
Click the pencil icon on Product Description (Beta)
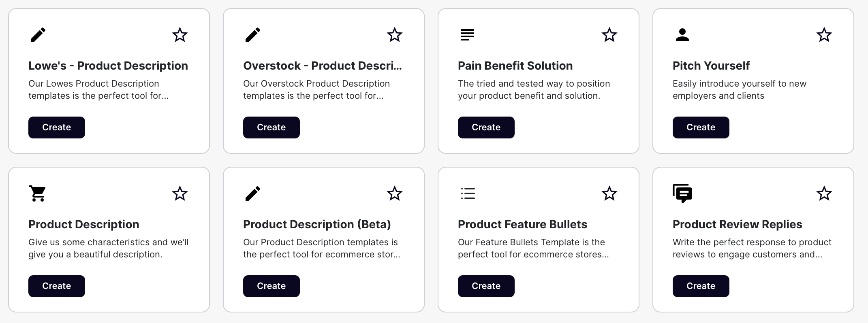click(x=253, y=193)
